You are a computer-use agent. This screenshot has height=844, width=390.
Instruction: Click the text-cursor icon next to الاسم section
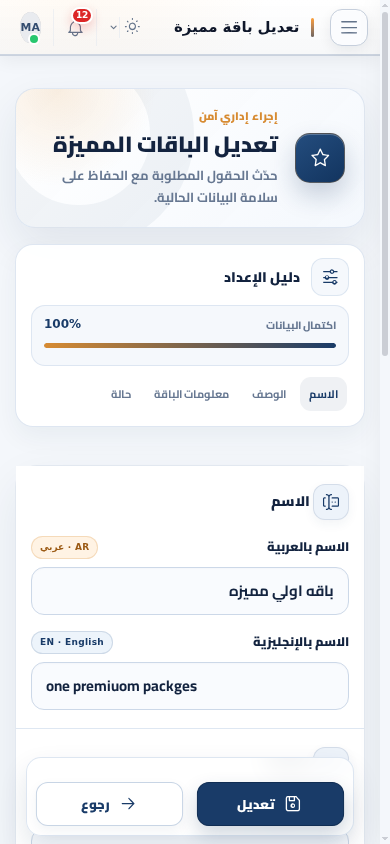[331, 502]
